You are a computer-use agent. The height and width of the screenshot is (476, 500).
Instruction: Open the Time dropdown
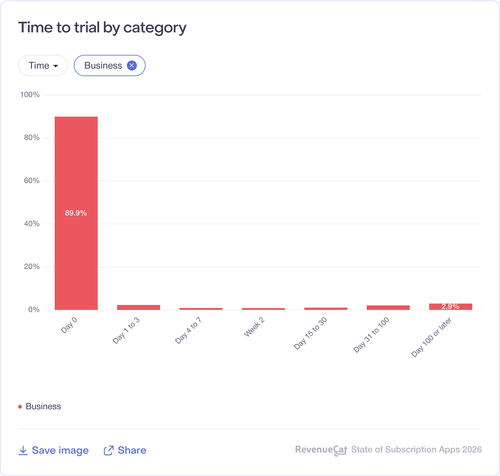pyautogui.click(x=43, y=66)
